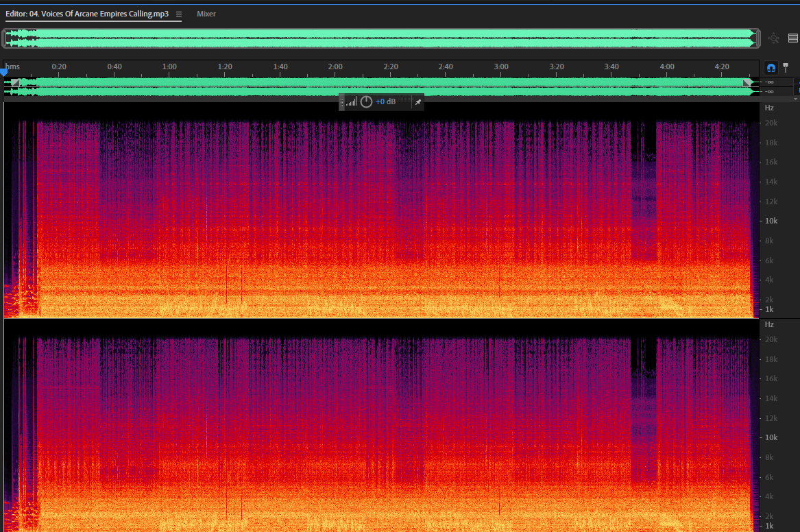Click the fade-out handle at the waveform end

coord(747,83)
